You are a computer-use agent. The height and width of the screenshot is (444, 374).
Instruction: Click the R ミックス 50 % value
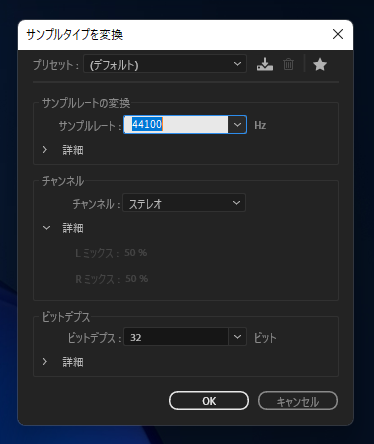[x=136, y=279]
